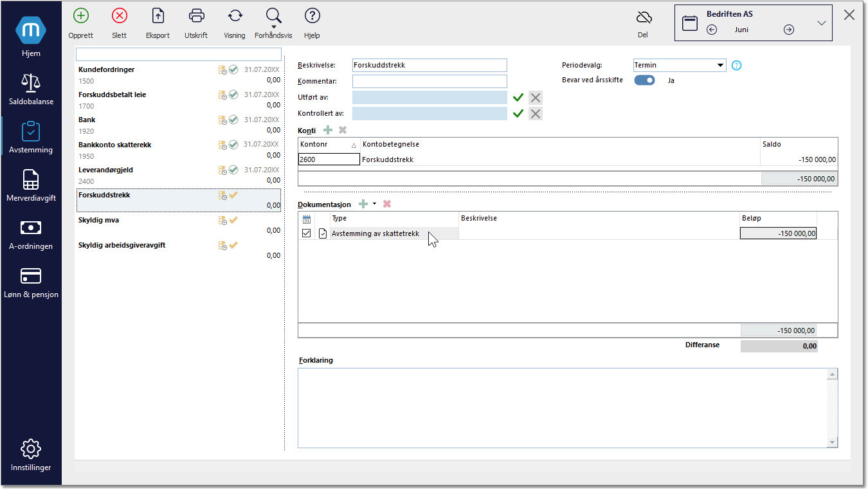Click green checkmark for Utført av

[518, 98]
